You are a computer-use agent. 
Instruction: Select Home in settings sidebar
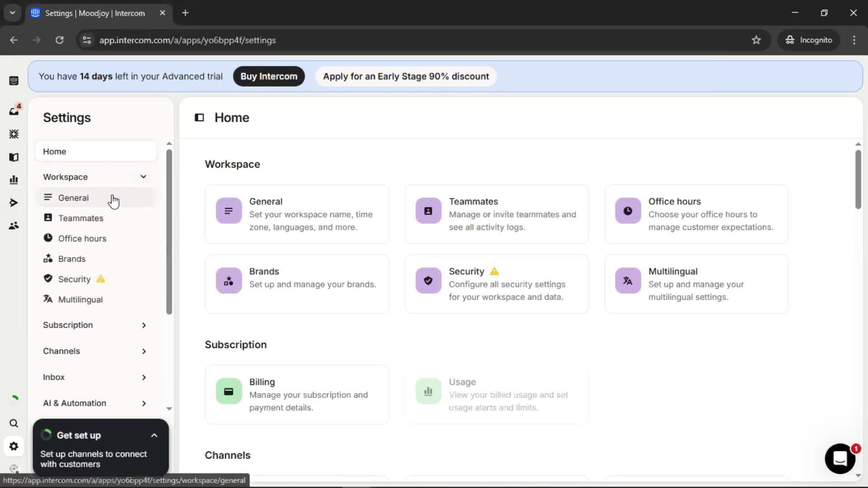pos(96,151)
